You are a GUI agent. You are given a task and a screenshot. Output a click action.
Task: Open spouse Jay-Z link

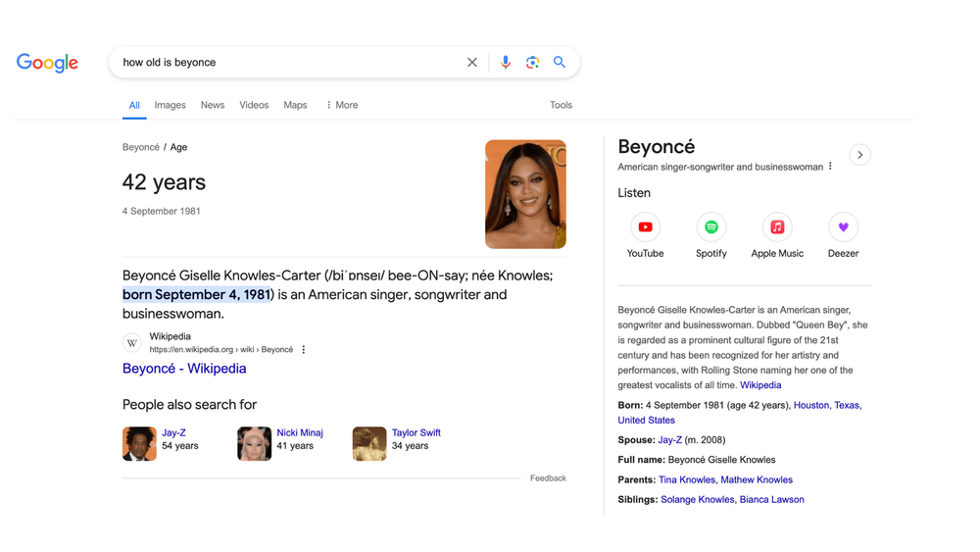[670, 440]
